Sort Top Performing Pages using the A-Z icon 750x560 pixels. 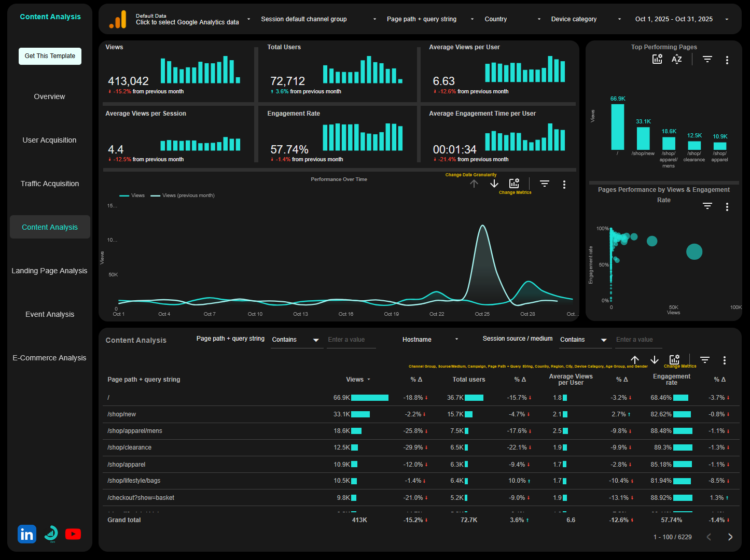pos(676,59)
